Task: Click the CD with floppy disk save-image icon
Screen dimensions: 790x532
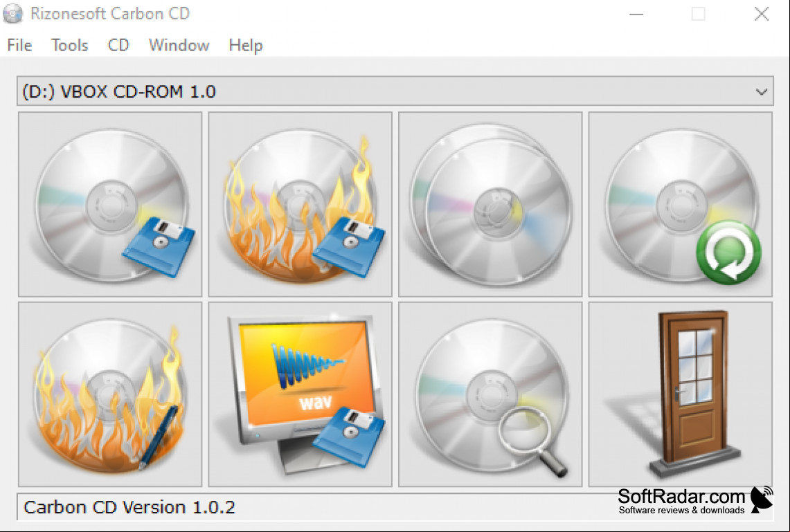Action: click(110, 204)
